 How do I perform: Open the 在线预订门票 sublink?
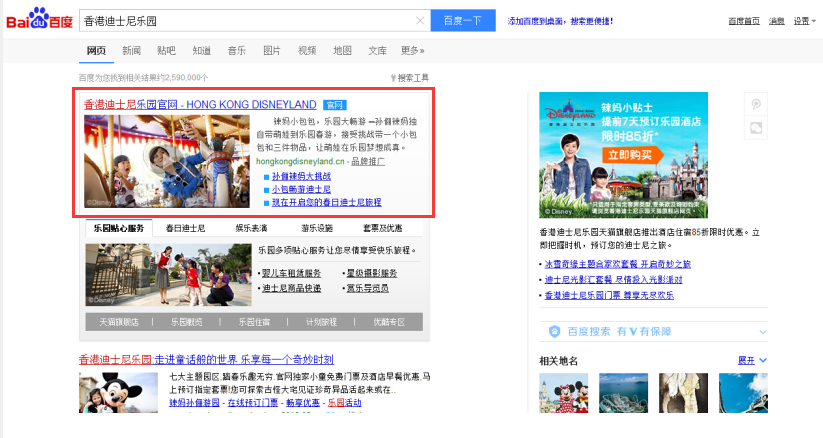(x=252, y=403)
